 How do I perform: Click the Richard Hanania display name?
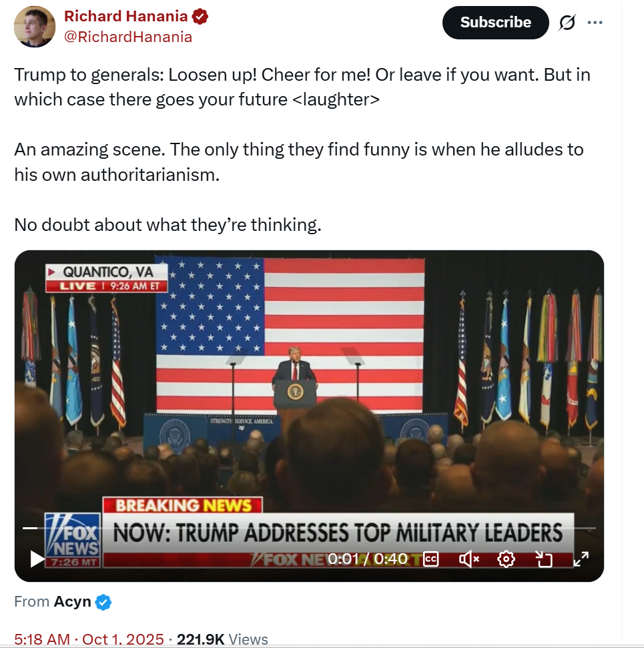click(x=125, y=17)
